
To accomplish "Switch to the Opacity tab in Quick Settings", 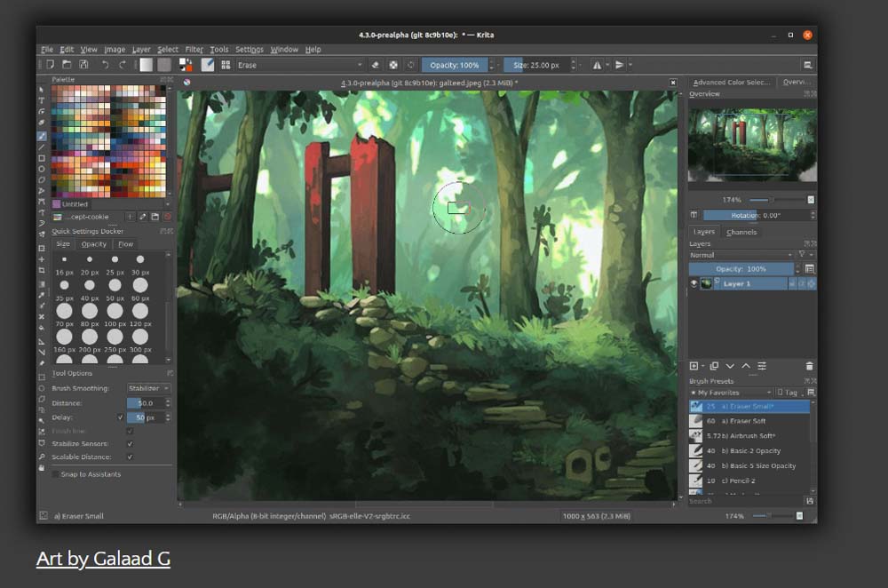I will (x=93, y=244).
